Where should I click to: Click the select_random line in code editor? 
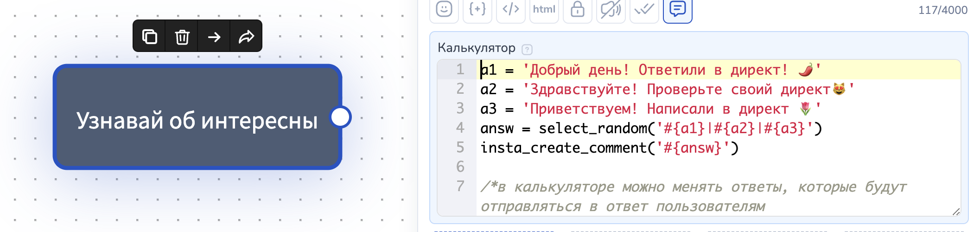(x=649, y=129)
